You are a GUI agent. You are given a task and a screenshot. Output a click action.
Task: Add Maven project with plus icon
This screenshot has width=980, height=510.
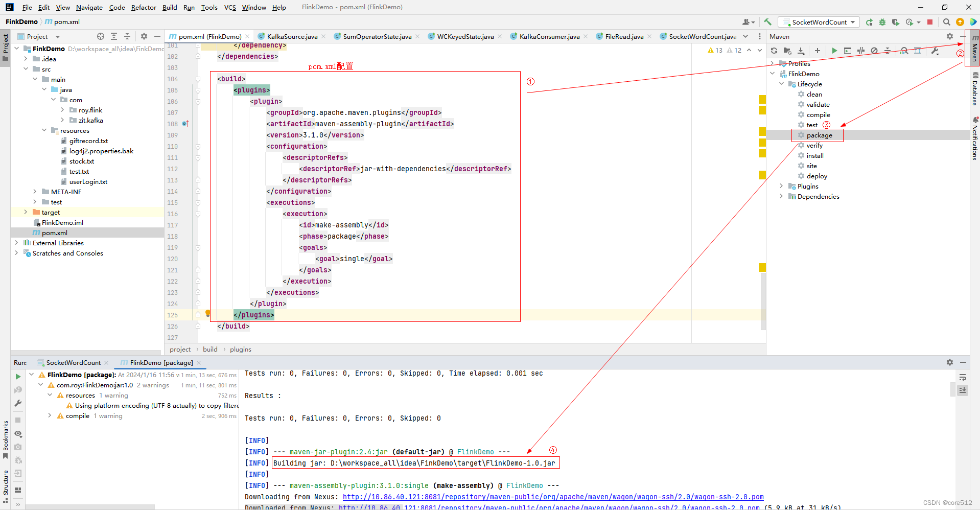[818, 51]
